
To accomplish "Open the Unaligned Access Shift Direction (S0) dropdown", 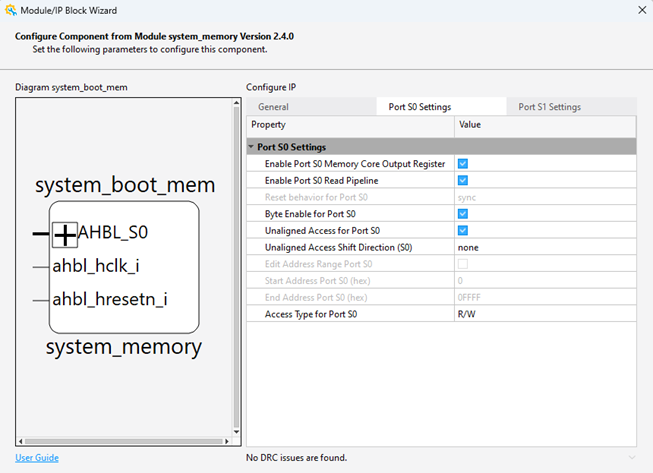I will pos(545,247).
